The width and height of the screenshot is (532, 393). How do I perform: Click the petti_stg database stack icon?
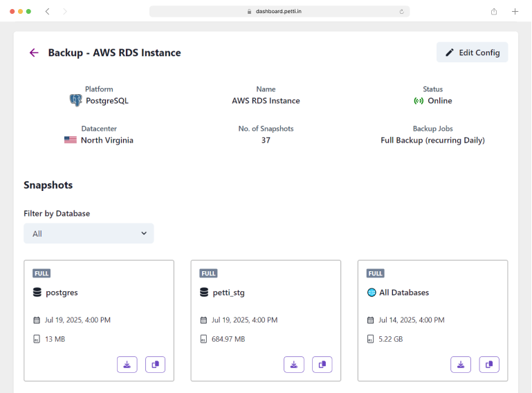tap(204, 292)
